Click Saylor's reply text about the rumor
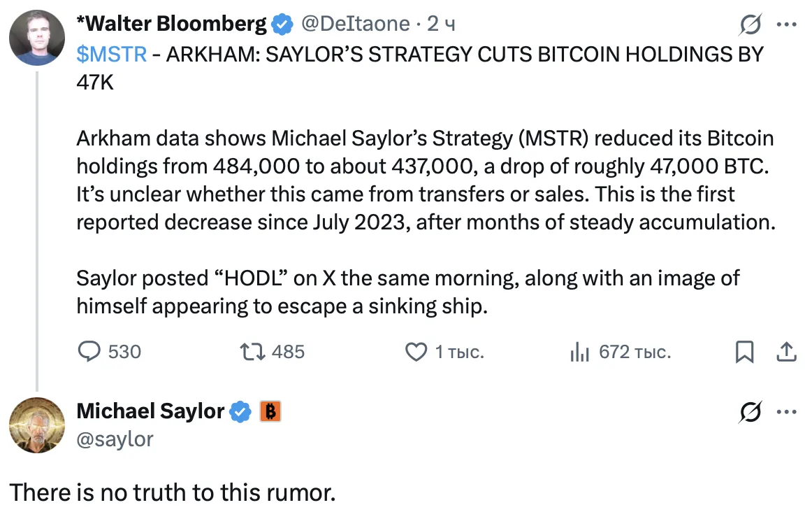812x512 pixels. [173, 492]
